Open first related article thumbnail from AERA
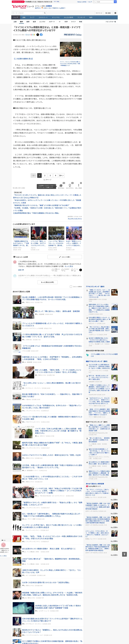The height and width of the screenshot is (644, 129). click(x=21, y=233)
